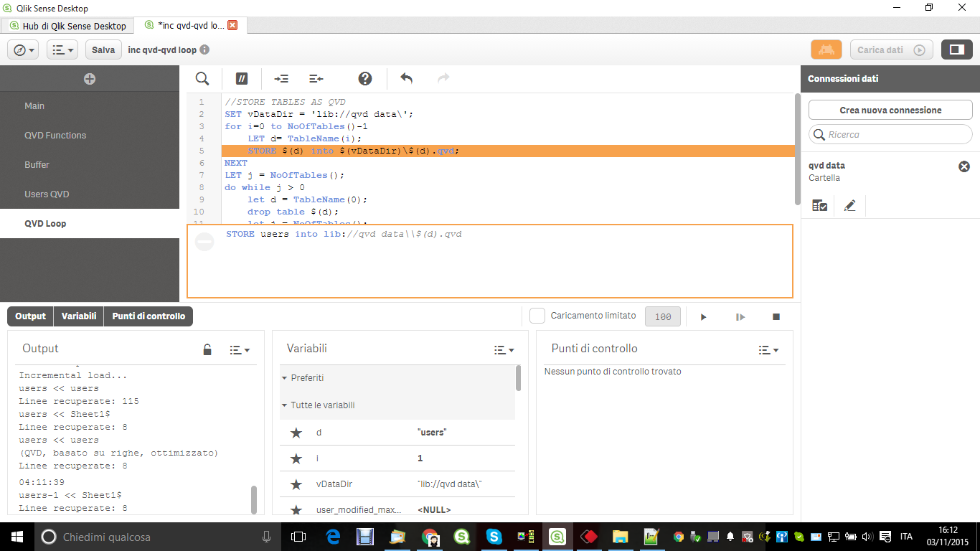980x551 pixels.
Task: Open Task View on taskbar
Action: (x=298, y=536)
